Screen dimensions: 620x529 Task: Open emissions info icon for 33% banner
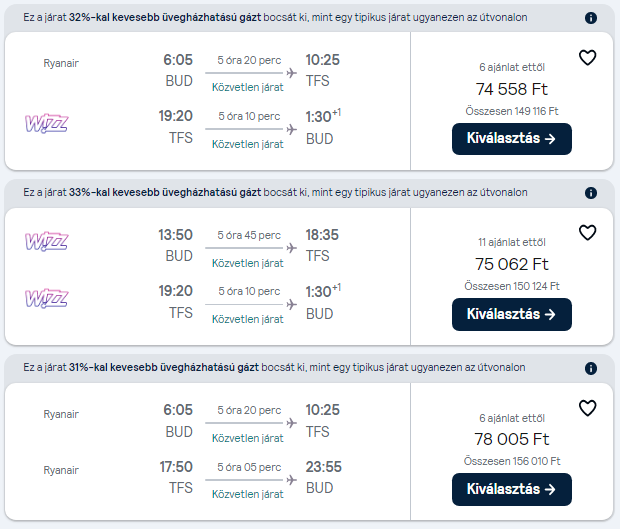coord(591,193)
